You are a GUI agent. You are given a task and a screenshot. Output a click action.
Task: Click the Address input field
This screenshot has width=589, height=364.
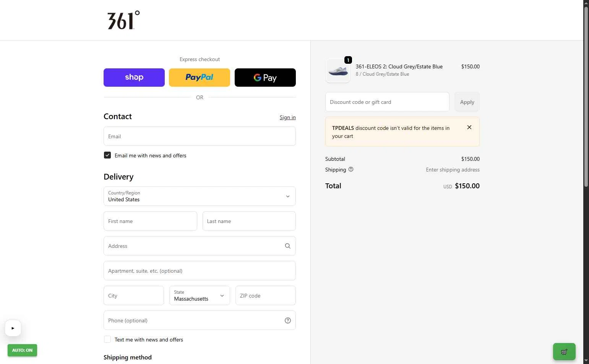(200, 246)
